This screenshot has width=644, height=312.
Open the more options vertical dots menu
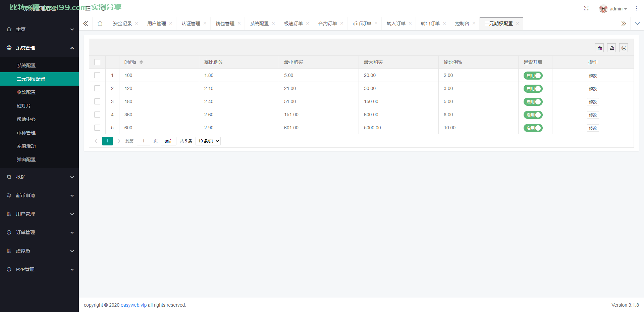click(636, 8)
